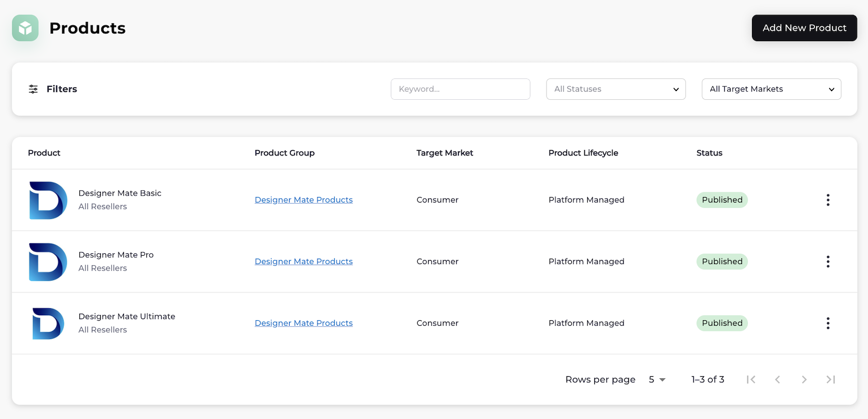Open the Designer Mate Basic logo thumbnail
Screen dimensions: 868x419
coord(48,200)
